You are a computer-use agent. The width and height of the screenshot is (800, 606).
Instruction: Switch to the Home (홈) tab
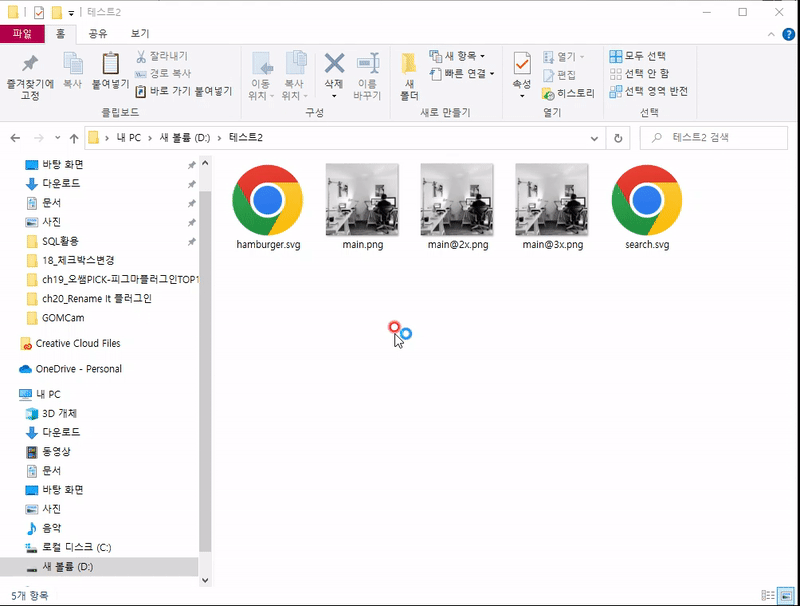60,34
